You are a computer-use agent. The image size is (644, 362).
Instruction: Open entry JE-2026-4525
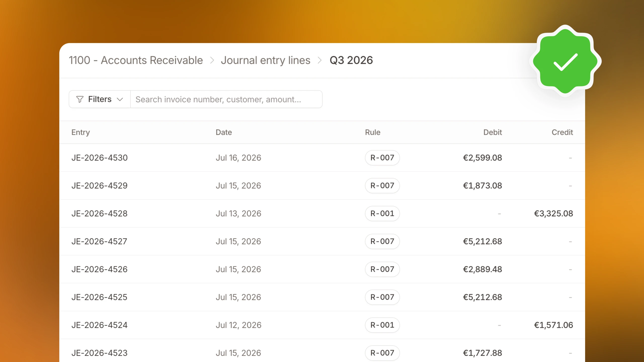tap(99, 297)
